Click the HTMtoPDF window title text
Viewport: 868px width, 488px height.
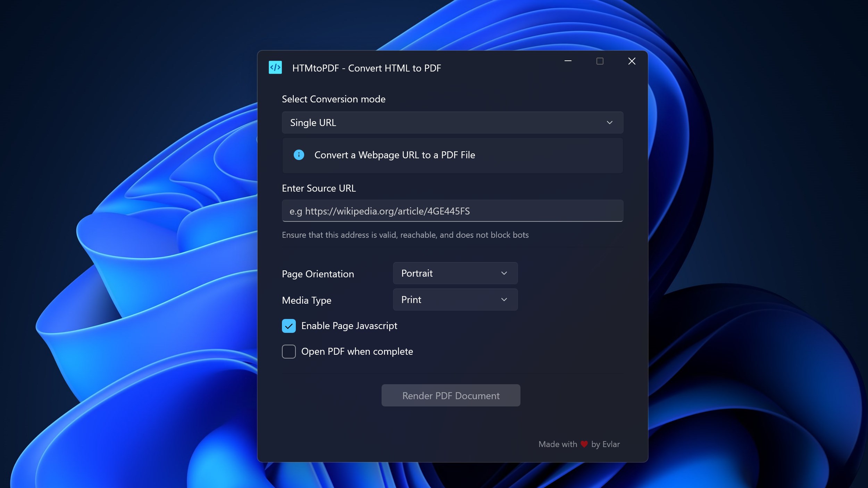[x=366, y=68]
